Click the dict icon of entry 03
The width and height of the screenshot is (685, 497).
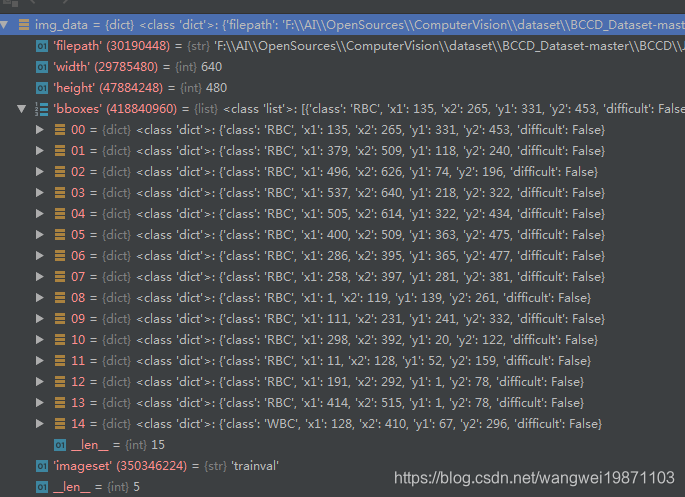coord(60,193)
